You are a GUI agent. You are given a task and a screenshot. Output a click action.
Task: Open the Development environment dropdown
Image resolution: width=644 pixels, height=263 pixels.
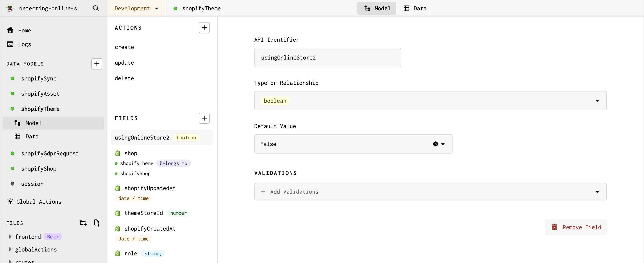coord(136,8)
